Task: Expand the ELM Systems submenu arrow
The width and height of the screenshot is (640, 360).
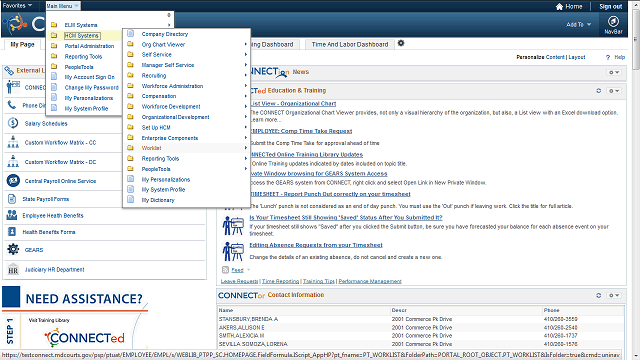Action: click(x=169, y=25)
